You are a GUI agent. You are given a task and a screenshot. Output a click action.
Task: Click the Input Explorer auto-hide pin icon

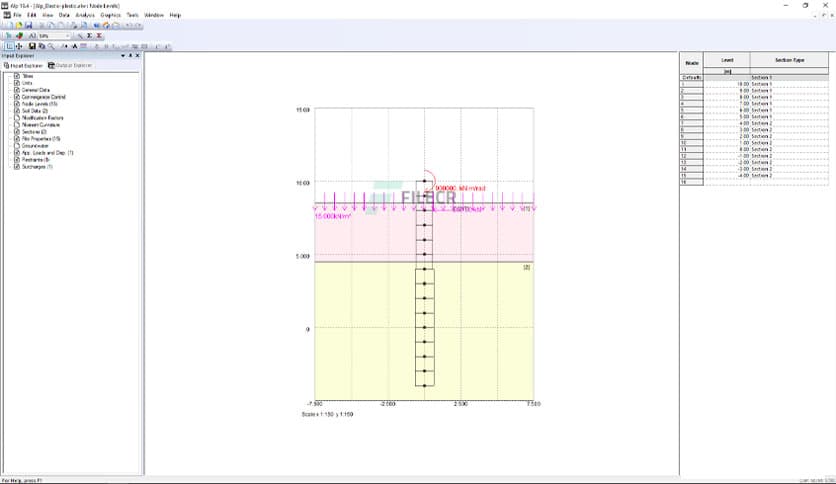pyautogui.click(x=130, y=55)
